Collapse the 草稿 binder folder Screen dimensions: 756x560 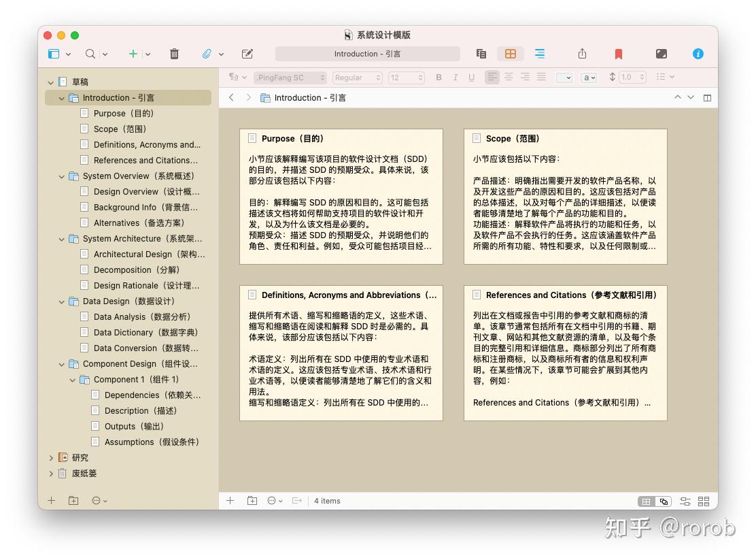coord(50,82)
